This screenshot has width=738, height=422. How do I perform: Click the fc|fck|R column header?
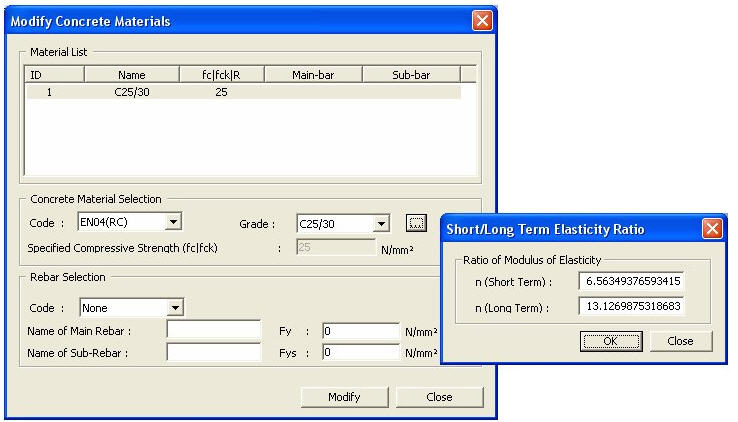(x=221, y=74)
